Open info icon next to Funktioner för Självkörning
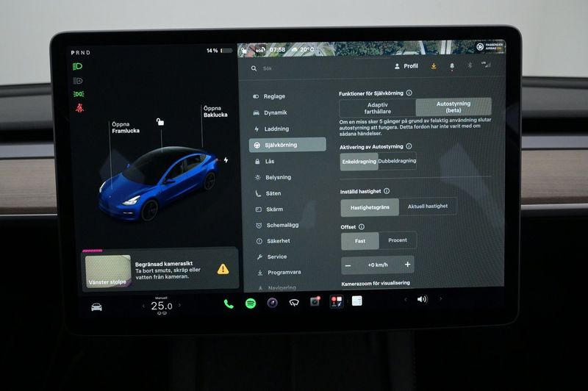The width and height of the screenshot is (588, 391). click(x=409, y=93)
